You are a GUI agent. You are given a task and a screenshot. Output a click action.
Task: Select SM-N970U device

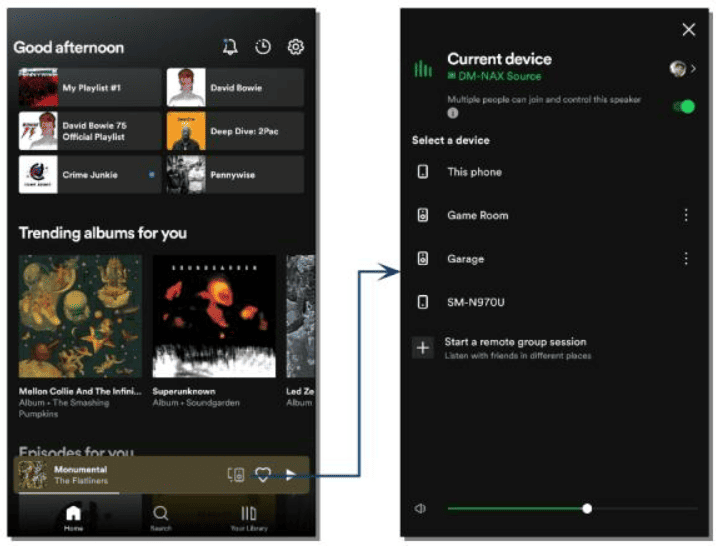click(554, 302)
